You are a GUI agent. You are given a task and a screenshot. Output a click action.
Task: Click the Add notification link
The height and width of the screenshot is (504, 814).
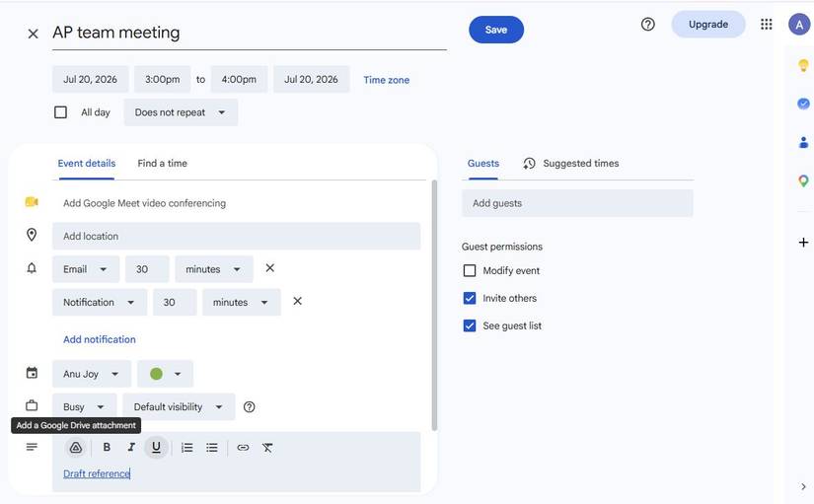[x=100, y=339]
